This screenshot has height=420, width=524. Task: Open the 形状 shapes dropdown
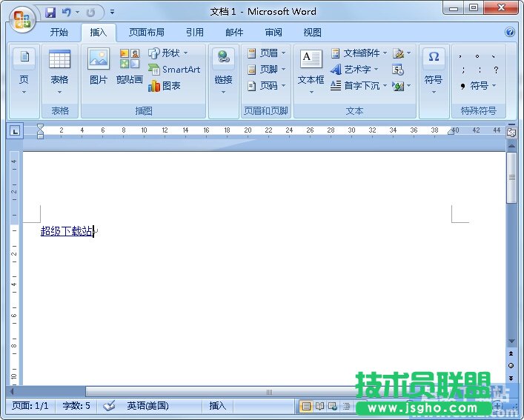168,53
